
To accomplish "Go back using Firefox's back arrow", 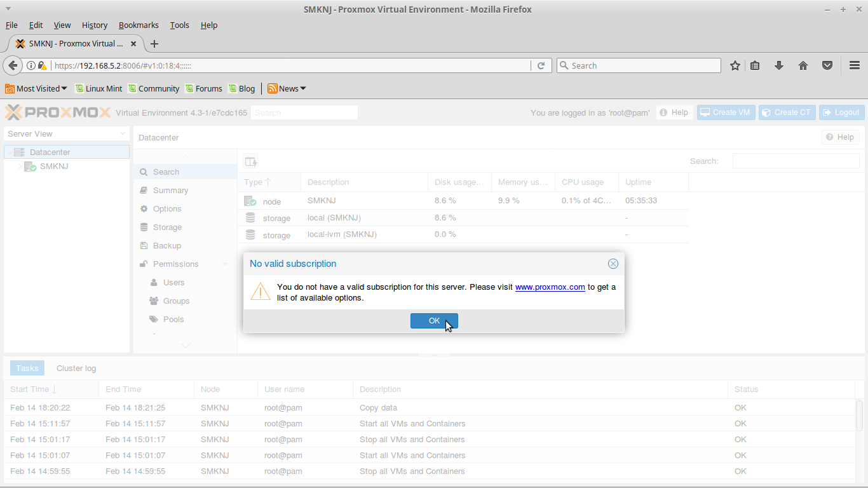I will [13, 65].
